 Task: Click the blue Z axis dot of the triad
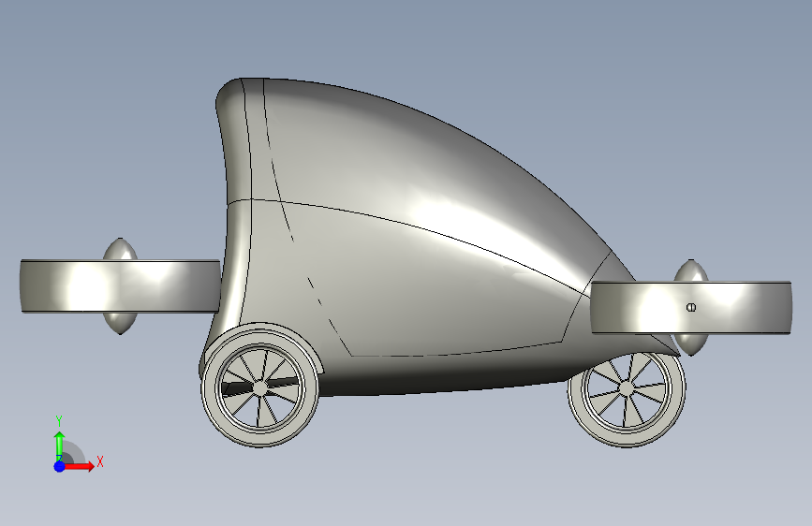[59, 466]
